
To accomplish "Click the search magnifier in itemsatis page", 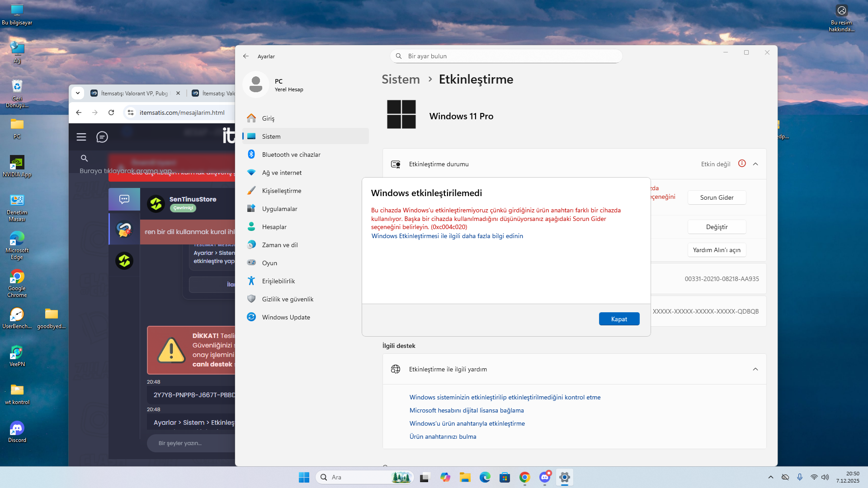I will coord(84,158).
